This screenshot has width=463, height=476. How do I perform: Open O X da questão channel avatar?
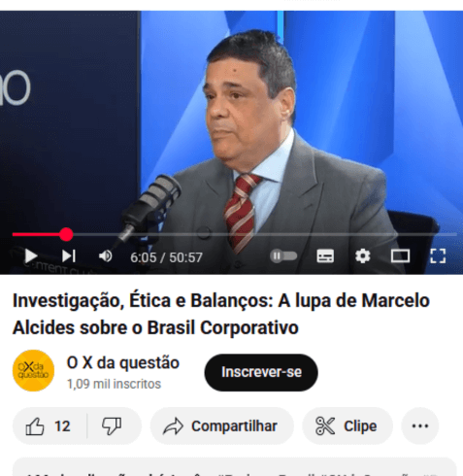(33, 371)
